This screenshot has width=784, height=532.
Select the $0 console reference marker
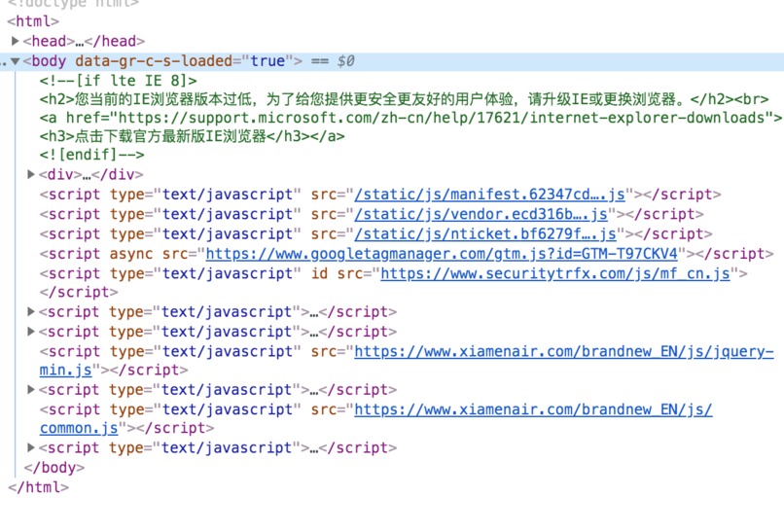point(345,61)
